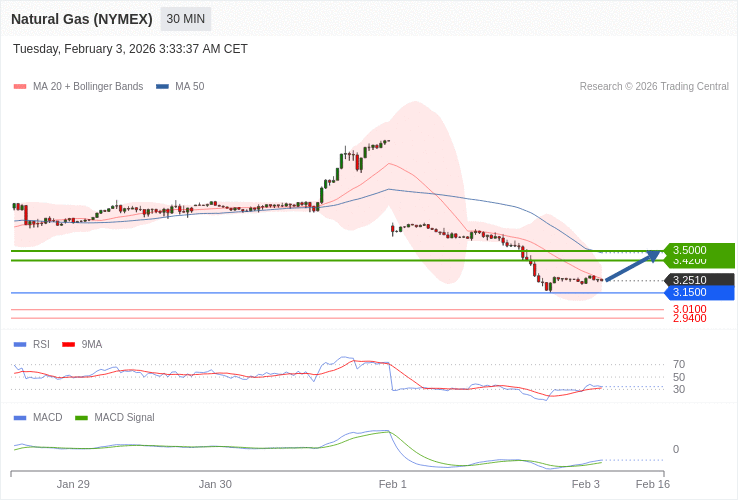Select the Jan 29 date axis label
The width and height of the screenshot is (738, 500).
tap(73, 484)
